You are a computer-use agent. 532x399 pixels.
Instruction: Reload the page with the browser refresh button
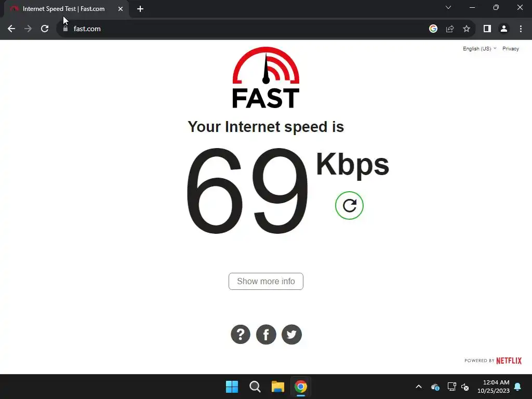pyautogui.click(x=45, y=29)
